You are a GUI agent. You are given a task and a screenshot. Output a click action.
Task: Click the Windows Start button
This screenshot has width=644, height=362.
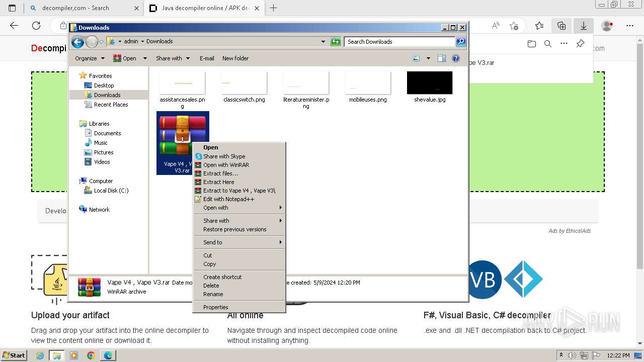click(14, 355)
